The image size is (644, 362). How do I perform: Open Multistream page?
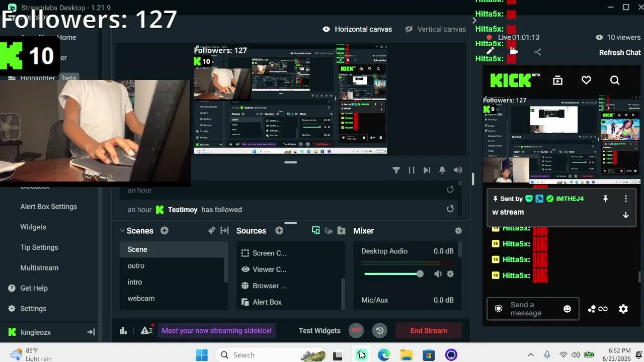(x=39, y=267)
